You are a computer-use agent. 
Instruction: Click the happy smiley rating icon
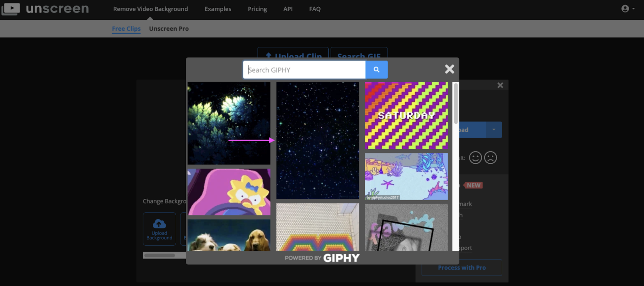click(475, 158)
